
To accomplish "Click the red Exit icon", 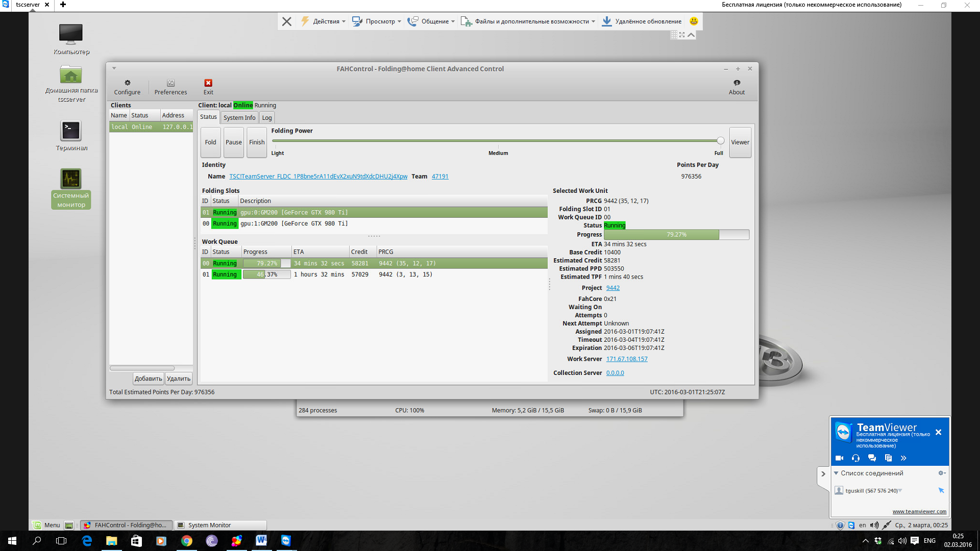I will [x=208, y=83].
